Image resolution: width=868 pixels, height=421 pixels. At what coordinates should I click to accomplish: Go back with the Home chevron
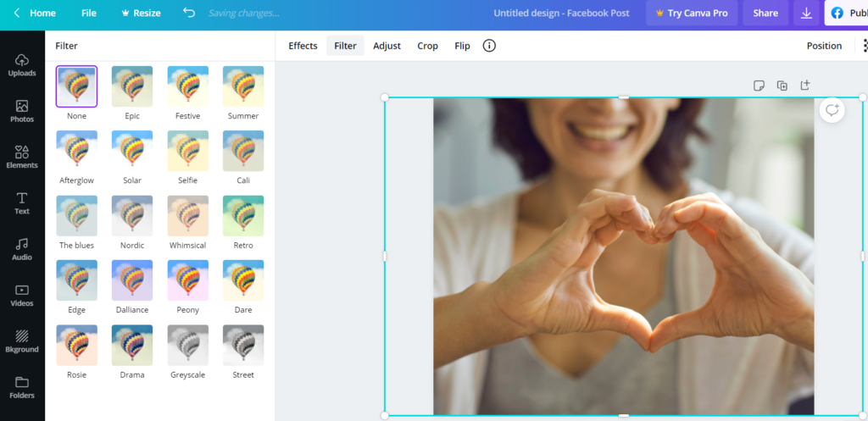tap(17, 13)
